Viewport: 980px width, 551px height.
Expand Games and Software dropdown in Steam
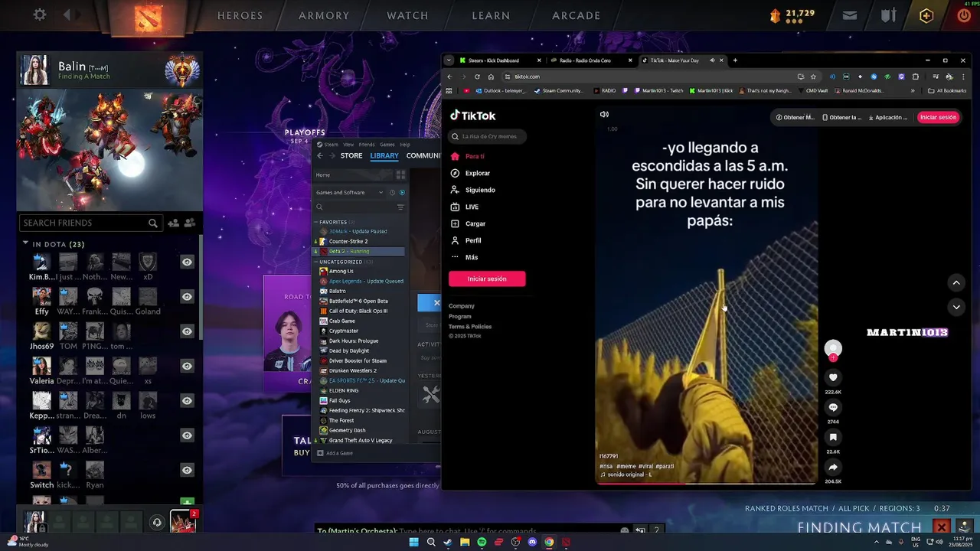(349, 192)
